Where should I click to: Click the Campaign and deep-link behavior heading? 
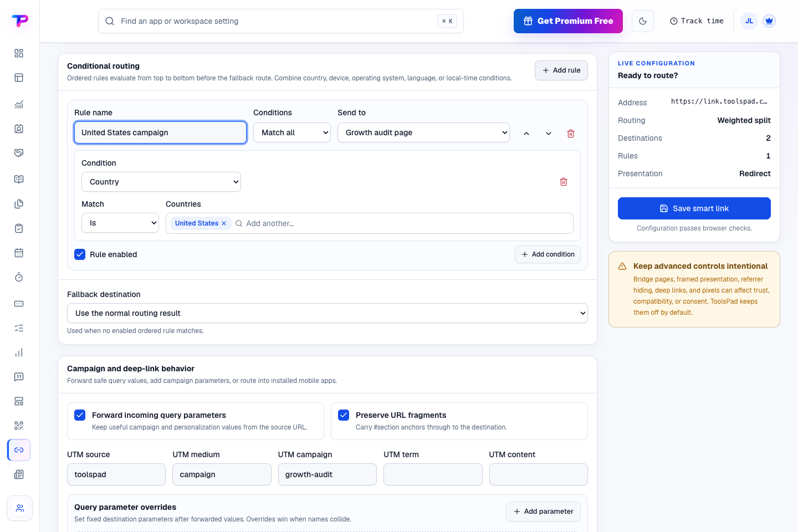click(x=131, y=369)
